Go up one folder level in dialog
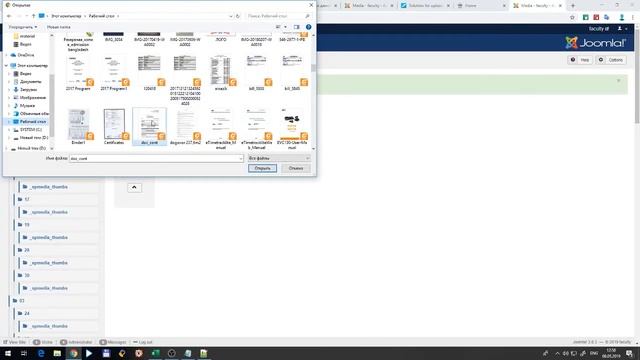The height and width of the screenshot is (360, 640). [34, 16]
